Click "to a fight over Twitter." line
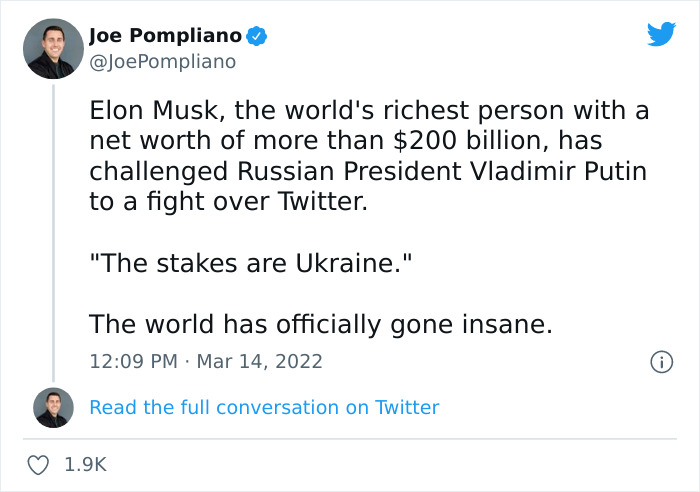This screenshot has width=700, height=492. click(x=228, y=202)
